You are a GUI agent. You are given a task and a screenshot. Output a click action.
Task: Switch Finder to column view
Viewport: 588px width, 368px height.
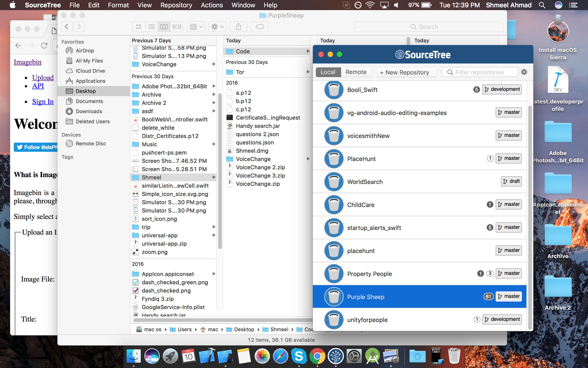164,26
